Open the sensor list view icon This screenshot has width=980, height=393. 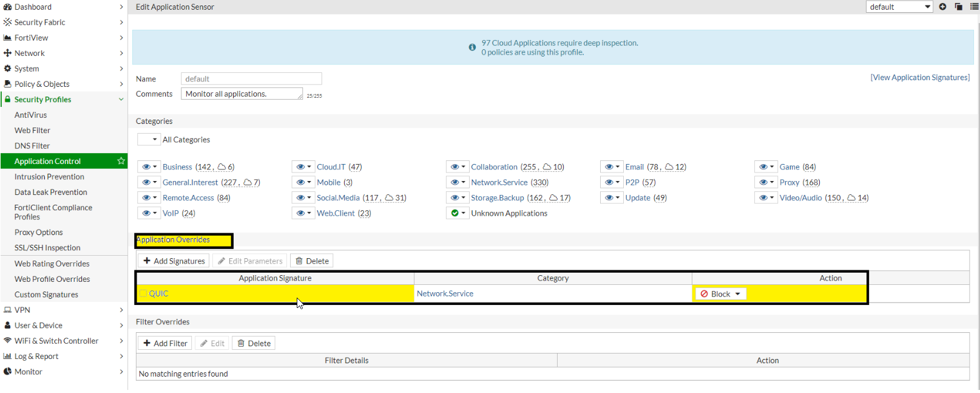pyautogui.click(x=974, y=7)
